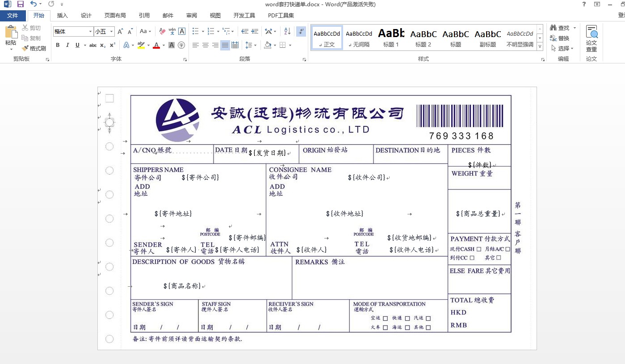Click the sort A-Z icon
This screenshot has width=625, height=364.
tap(287, 31)
